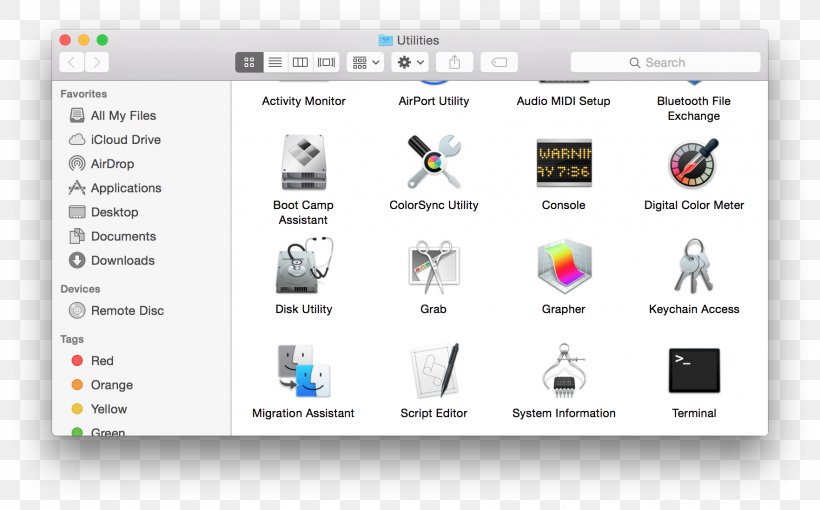
Task: Click the Search field
Action: pos(665,62)
